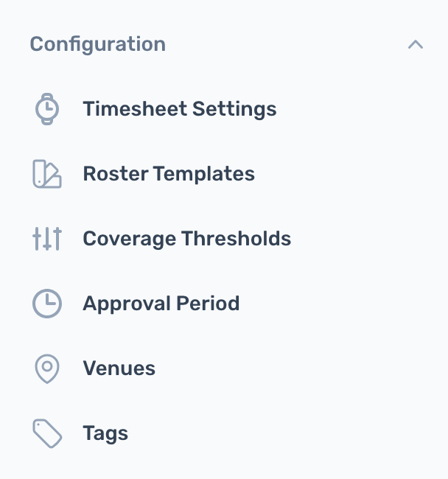Viewport: 448px width, 479px height.
Task: Toggle the up-arrow next to Configuration
Action: [x=416, y=45]
